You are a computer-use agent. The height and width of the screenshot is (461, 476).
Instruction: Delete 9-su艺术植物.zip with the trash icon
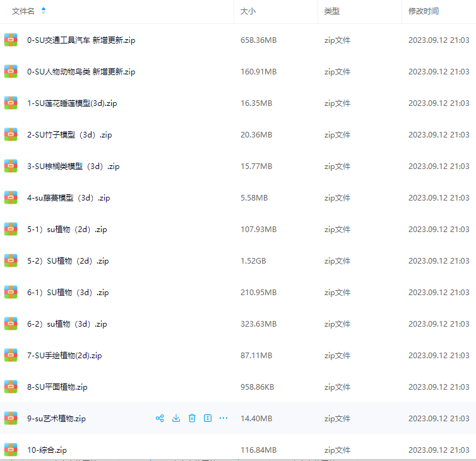[192, 418]
